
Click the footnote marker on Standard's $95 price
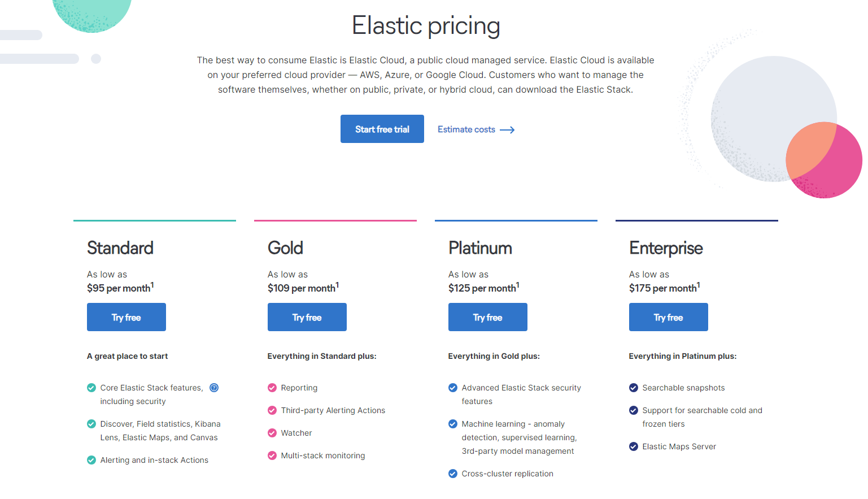tap(152, 284)
